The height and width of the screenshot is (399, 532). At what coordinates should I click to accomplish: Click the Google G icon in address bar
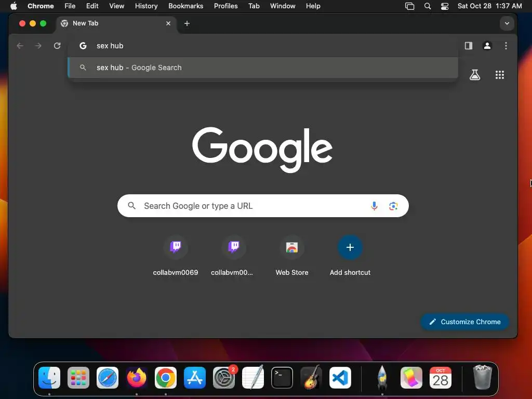[x=83, y=46]
